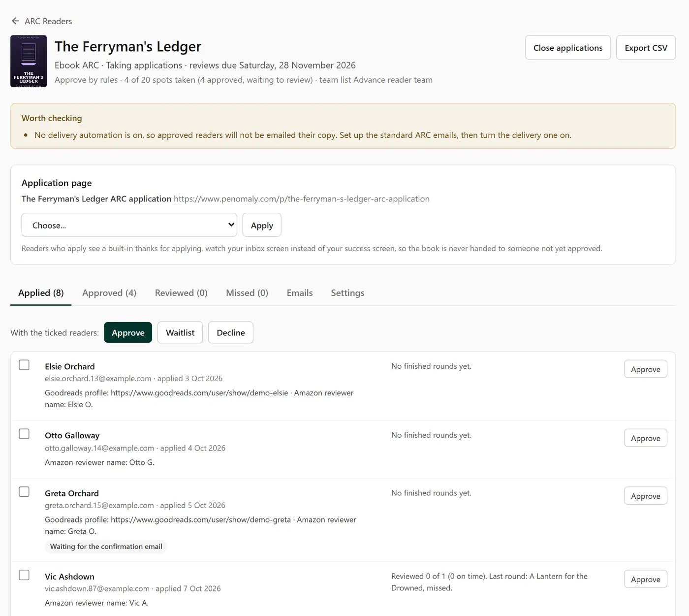This screenshot has height=616, width=689.
Task: Click Greta's Goodreads profile URL
Action: point(201,519)
